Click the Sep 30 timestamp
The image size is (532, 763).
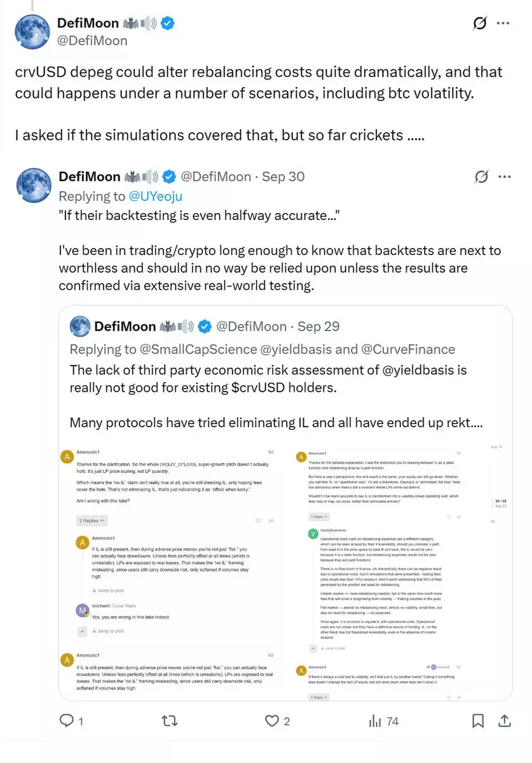(x=283, y=176)
